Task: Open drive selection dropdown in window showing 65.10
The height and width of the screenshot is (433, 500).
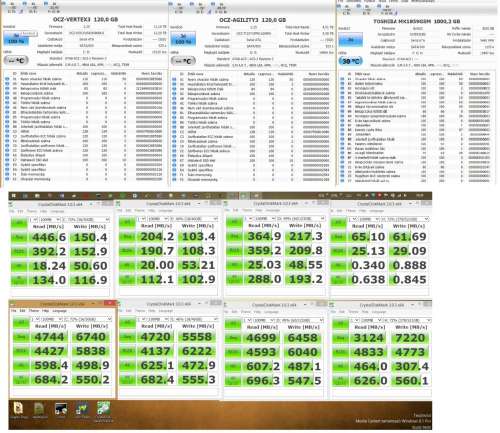Action: pyautogui.click(x=405, y=219)
